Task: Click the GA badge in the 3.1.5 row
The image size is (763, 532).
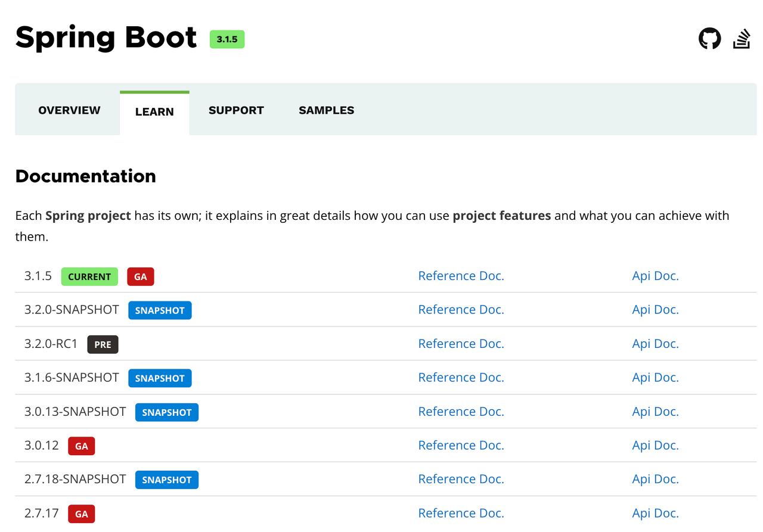Action: pyautogui.click(x=141, y=276)
